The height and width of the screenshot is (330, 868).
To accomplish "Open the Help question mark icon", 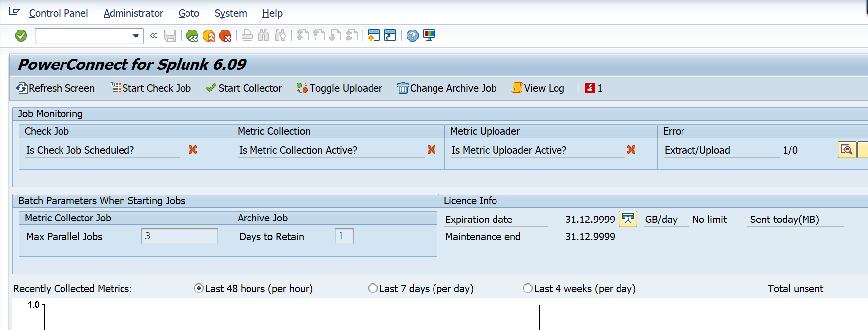I will pyautogui.click(x=412, y=36).
